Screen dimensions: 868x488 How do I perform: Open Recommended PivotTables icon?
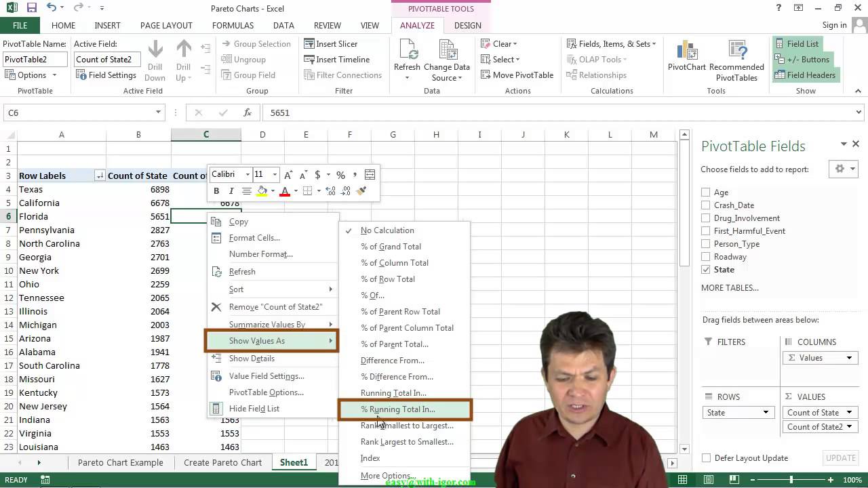coord(736,50)
